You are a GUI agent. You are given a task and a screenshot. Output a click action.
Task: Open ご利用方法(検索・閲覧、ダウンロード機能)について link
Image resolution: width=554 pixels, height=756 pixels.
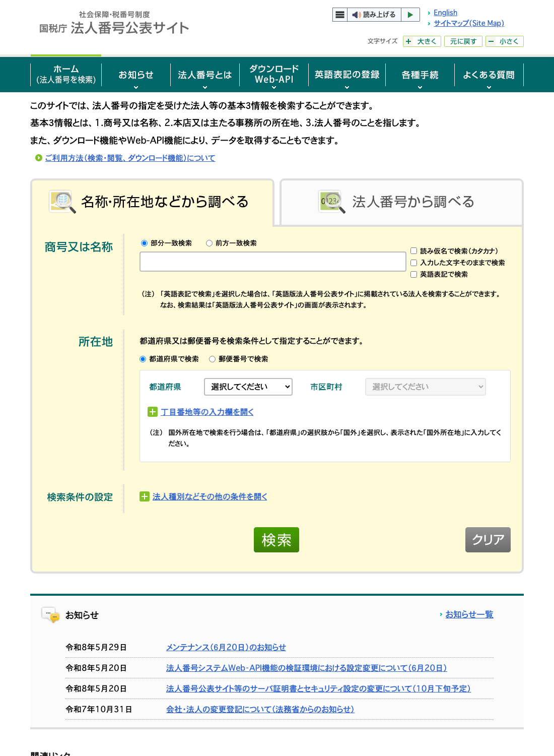(130, 158)
